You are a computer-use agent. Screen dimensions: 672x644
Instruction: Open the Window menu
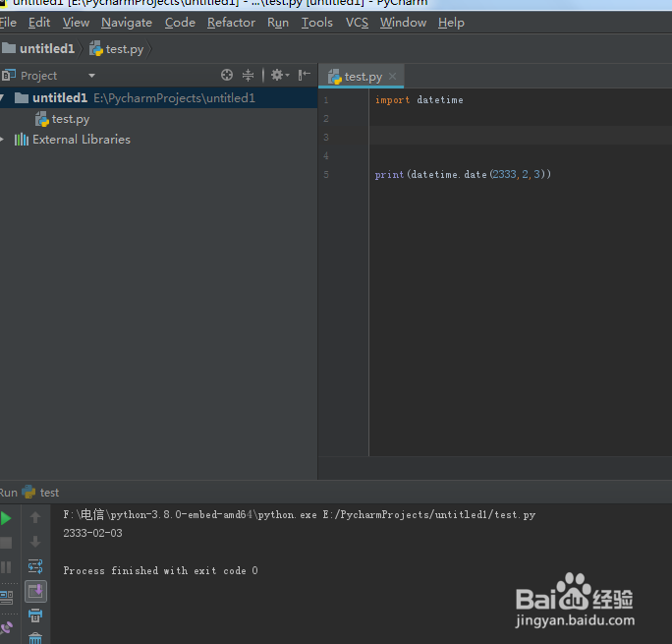[x=403, y=23]
